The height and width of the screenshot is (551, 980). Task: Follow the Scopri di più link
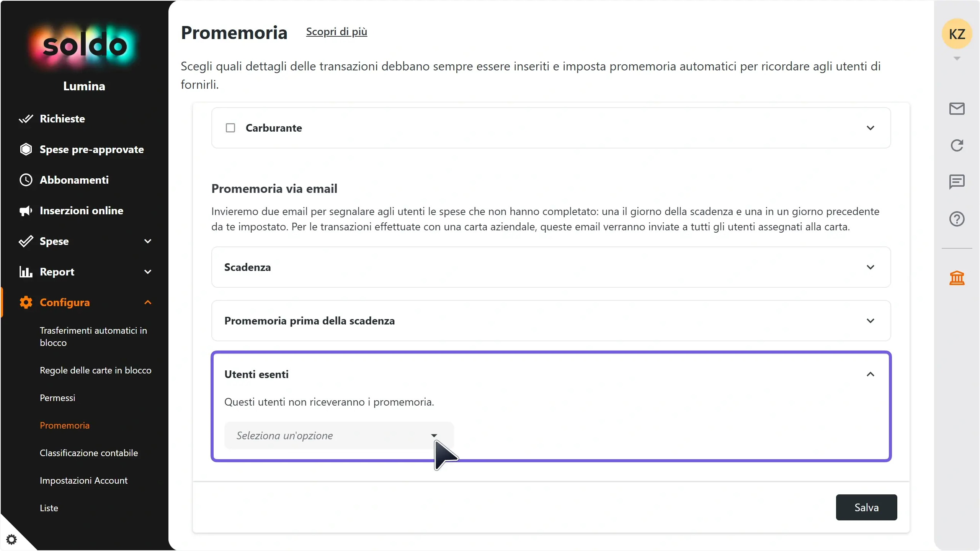336,31
